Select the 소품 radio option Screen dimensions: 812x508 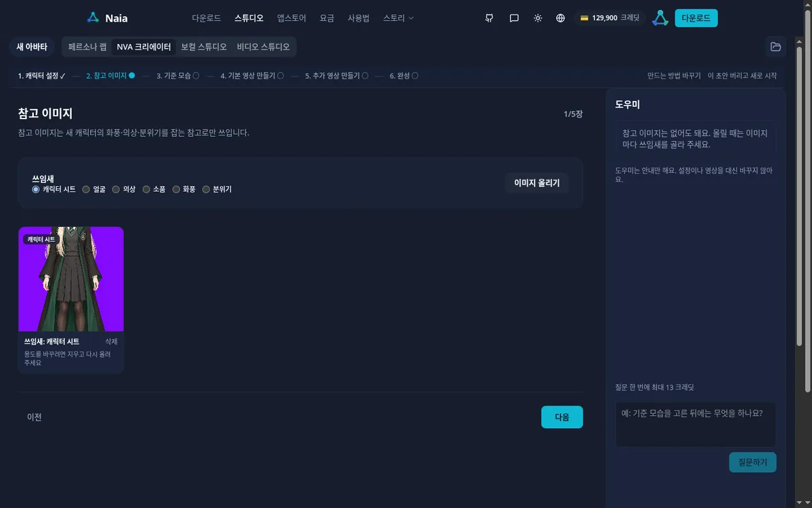pyautogui.click(x=146, y=190)
